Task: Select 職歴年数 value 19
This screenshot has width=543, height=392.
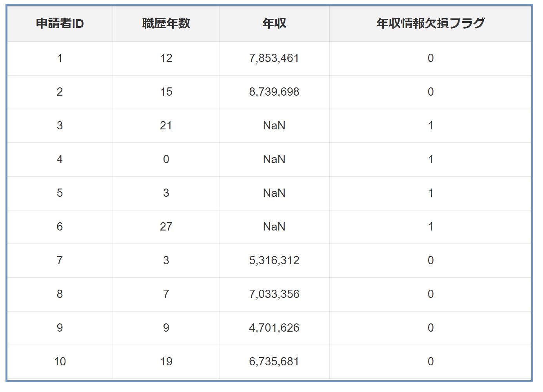Action: click(x=166, y=362)
